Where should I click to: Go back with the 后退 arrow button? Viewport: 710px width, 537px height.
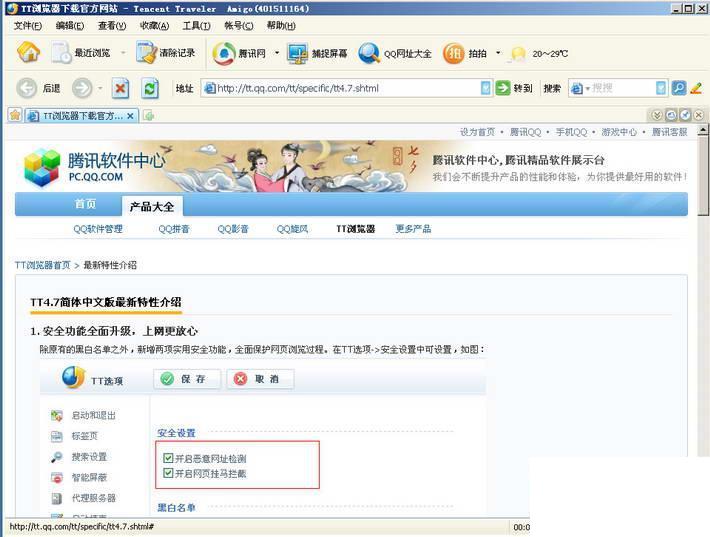coord(27,88)
